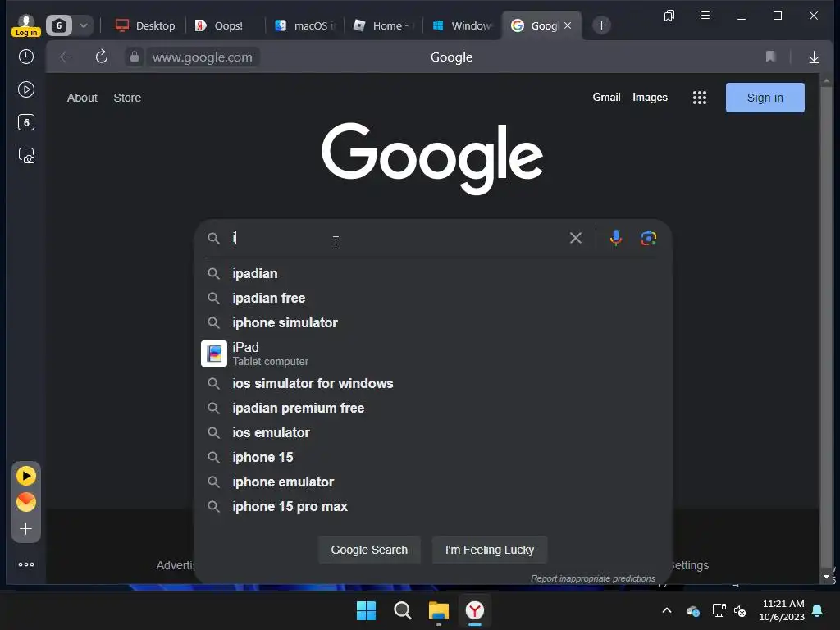The image size is (840, 630).
Task: Show hidden system tray icons
Action: coord(667,610)
